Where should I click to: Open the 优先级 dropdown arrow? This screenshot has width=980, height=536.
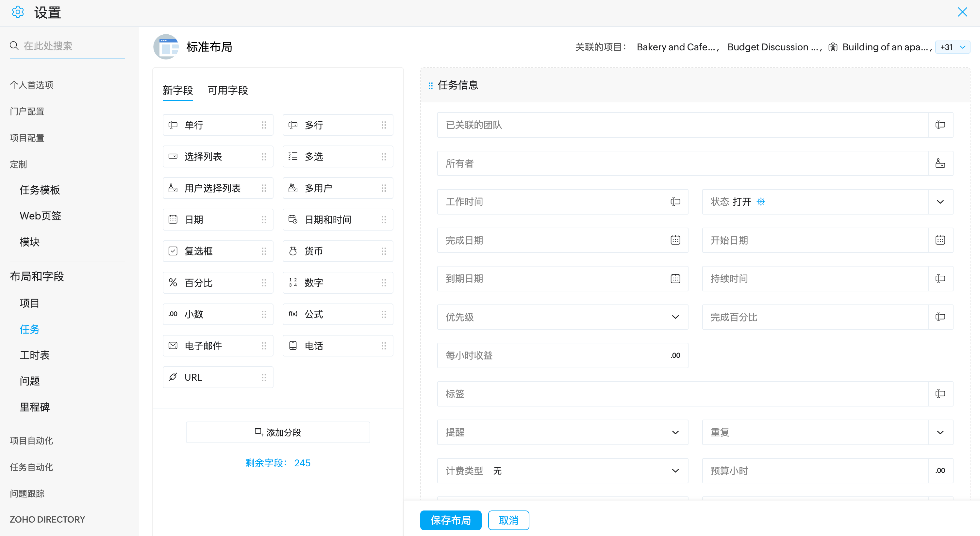[x=675, y=317]
